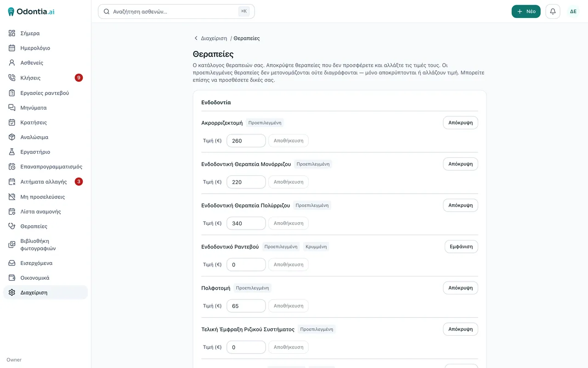Click the Αιτήματα αλλαγής badge showing 3
The width and height of the screenshot is (588, 368).
[x=79, y=182]
